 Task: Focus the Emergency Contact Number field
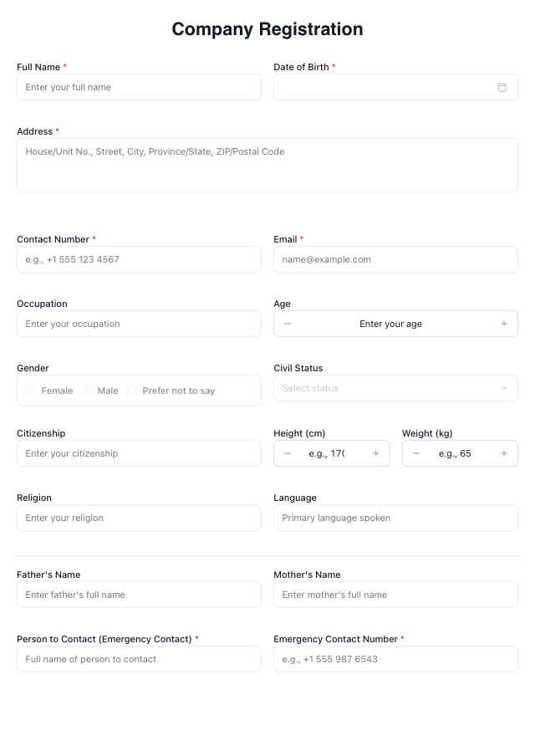tap(395, 659)
